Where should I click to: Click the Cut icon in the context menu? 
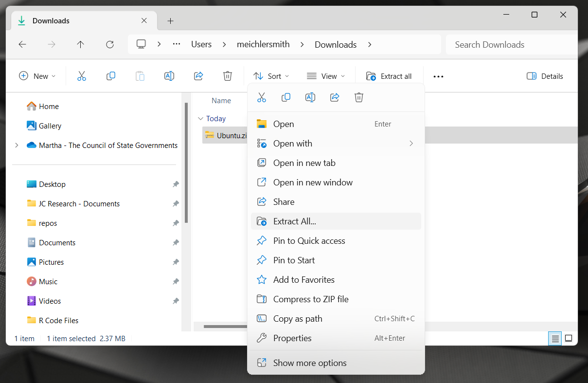[262, 97]
